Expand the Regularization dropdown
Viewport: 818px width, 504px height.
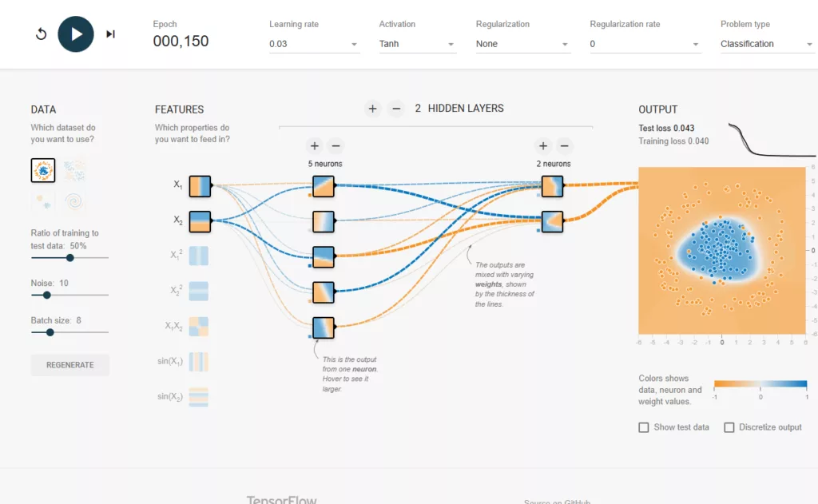522,44
